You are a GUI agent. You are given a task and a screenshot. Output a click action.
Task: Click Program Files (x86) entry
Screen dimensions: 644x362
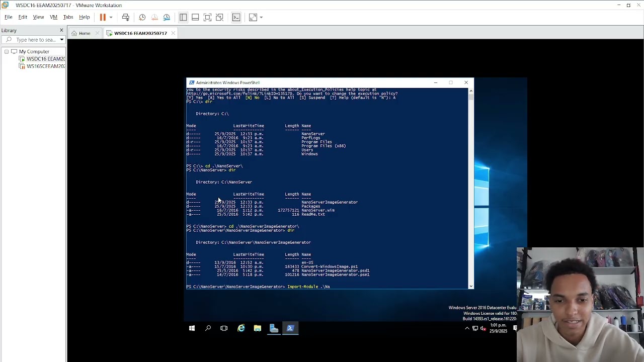pos(324,146)
